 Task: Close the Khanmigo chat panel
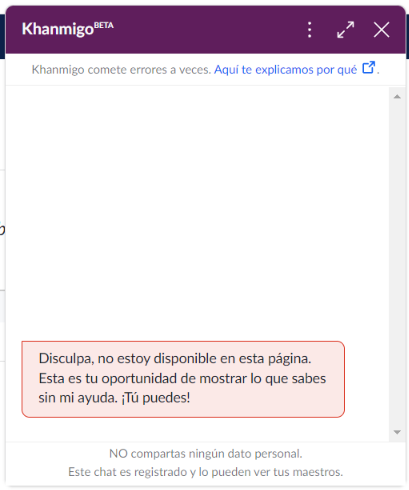[x=382, y=30]
